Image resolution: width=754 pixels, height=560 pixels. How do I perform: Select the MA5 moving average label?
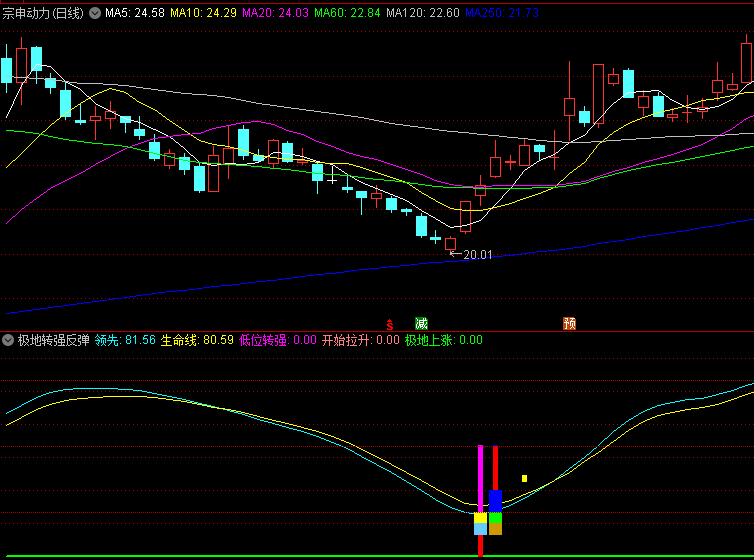tap(134, 13)
